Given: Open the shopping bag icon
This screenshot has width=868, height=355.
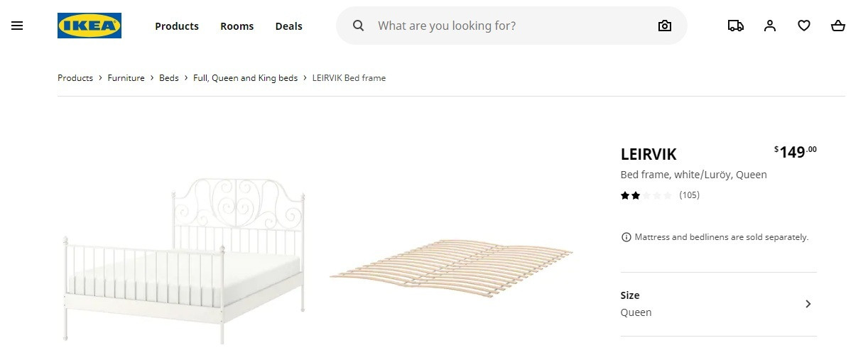Looking at the screenshot, I should tap(838, 26).
